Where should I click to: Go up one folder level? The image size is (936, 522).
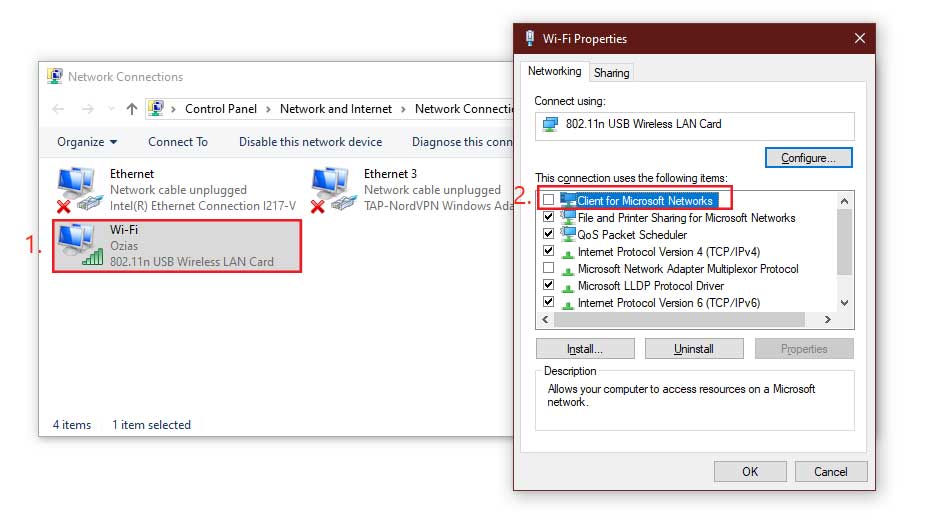[132, 109]
